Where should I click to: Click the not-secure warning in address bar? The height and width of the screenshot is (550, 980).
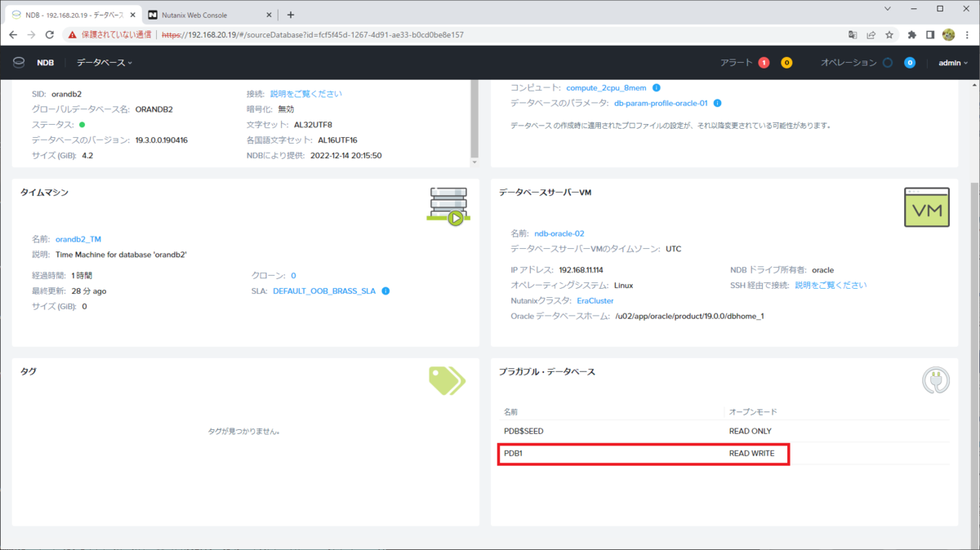[x=110, y=35]
